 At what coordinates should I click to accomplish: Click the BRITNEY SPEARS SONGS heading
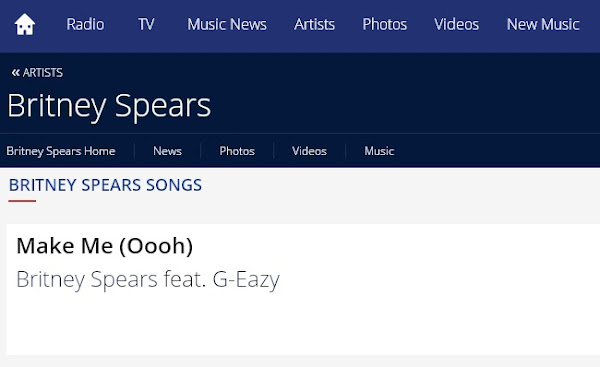[105, 185]
